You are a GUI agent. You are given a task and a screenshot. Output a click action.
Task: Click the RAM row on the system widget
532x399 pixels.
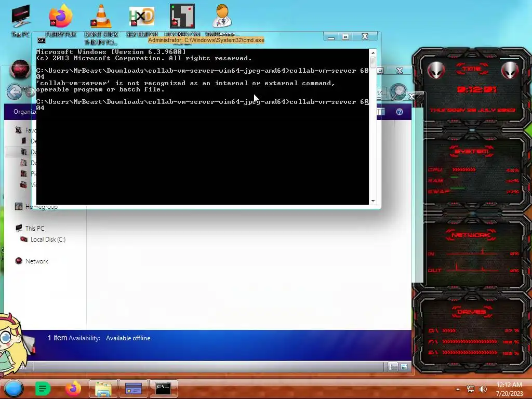[474, 180]
